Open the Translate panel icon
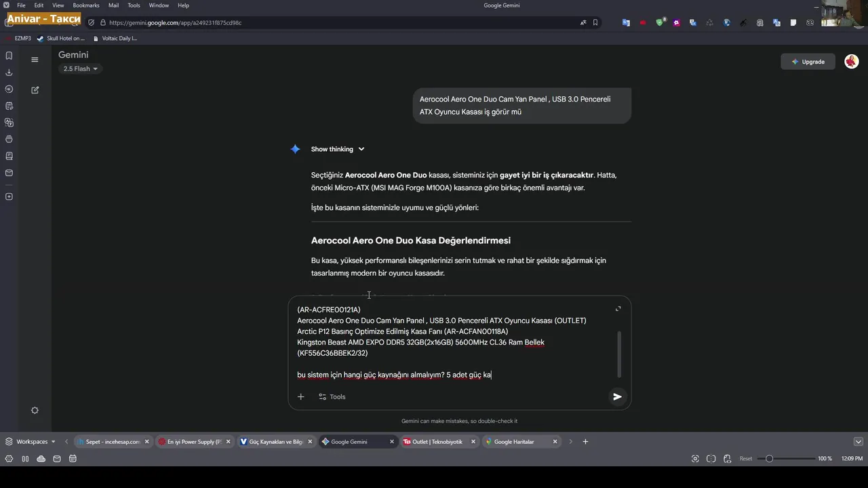This screenshot has height=488, width=868. [9, 123]
